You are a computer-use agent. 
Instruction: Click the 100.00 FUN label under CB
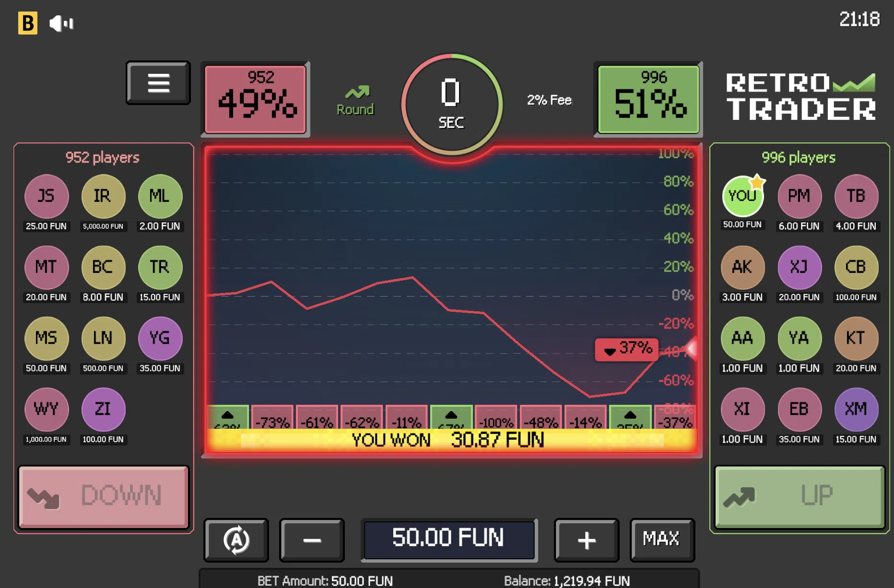(856, 297)
